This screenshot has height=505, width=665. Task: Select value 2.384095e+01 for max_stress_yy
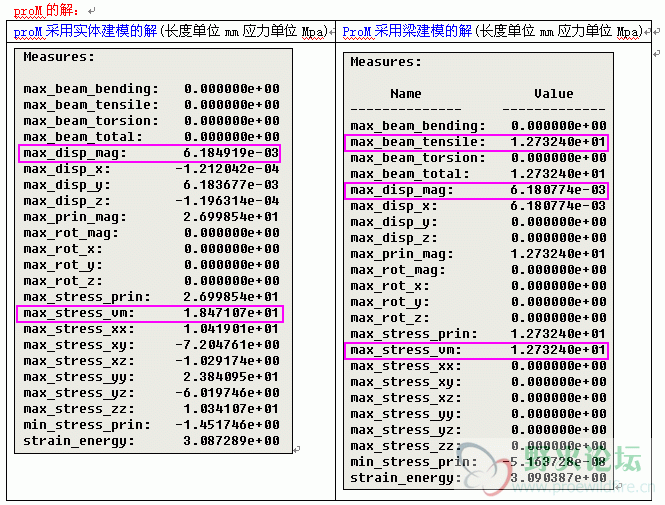(x=231, y=377)
